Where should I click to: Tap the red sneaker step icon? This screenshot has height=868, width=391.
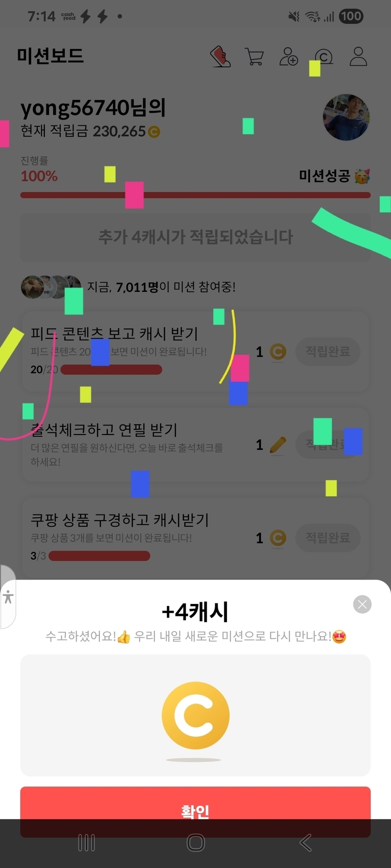[x=220, y=56]
